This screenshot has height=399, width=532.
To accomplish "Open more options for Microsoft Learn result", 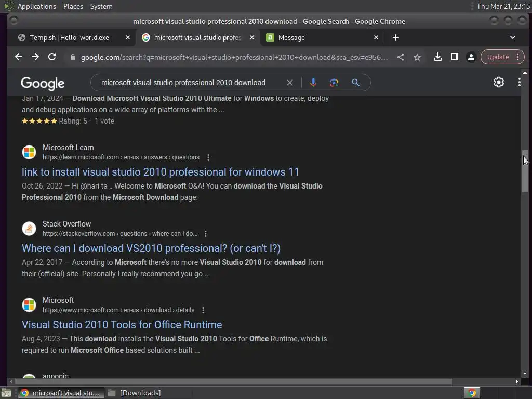I will (208, 157).
